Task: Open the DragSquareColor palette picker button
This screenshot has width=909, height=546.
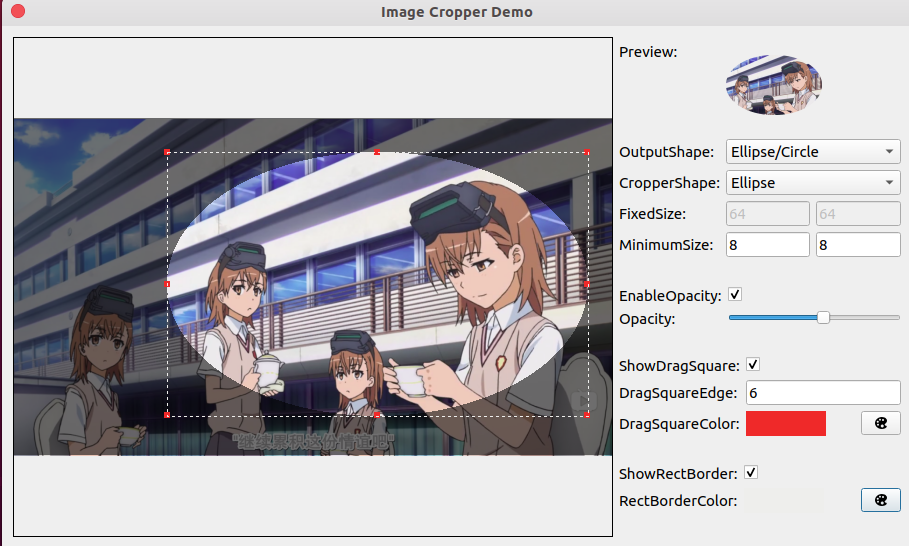Action: [x=881, y=423]
